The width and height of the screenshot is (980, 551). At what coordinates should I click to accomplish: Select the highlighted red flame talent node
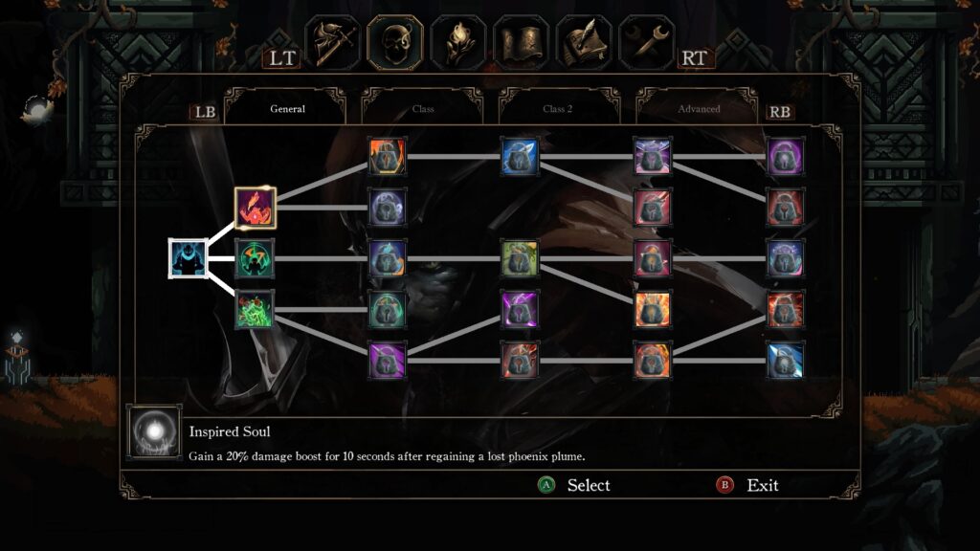[255, 208]
